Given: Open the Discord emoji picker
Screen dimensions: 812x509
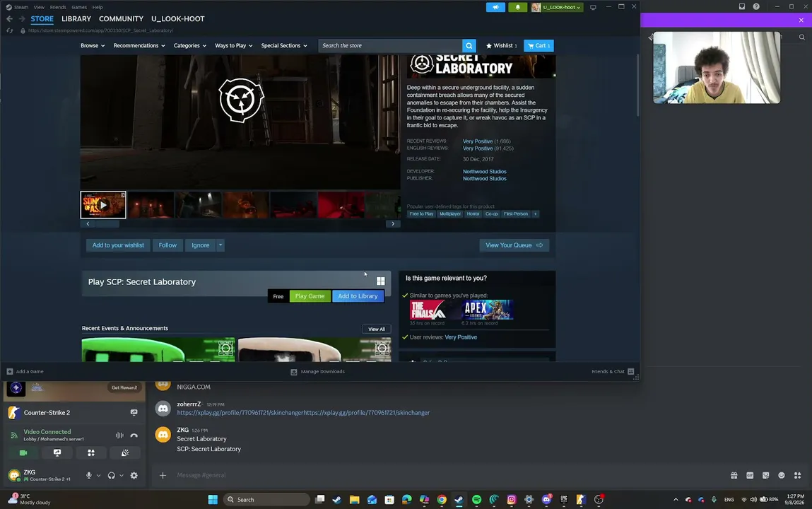Looking at the screenshot, I should point(782,475).
